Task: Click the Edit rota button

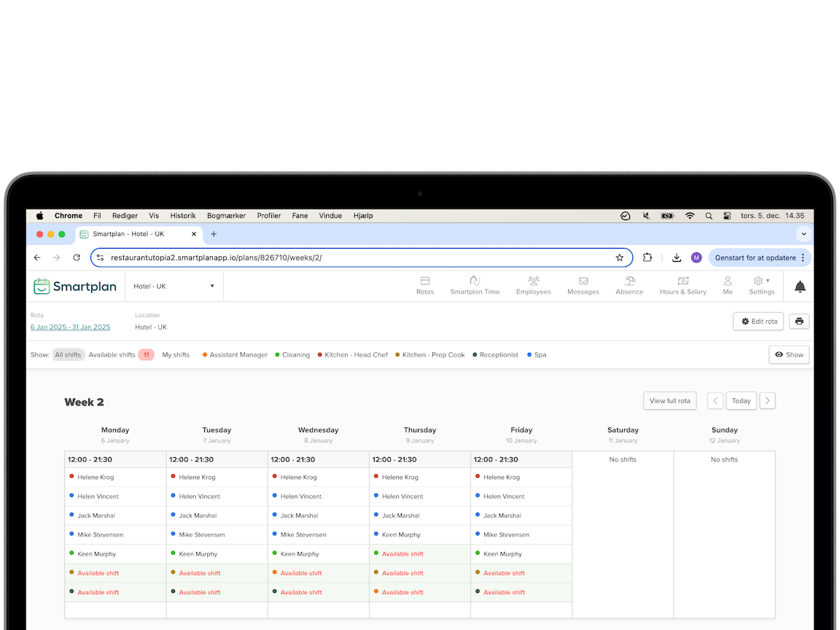Action: click(x=758, y=322)
